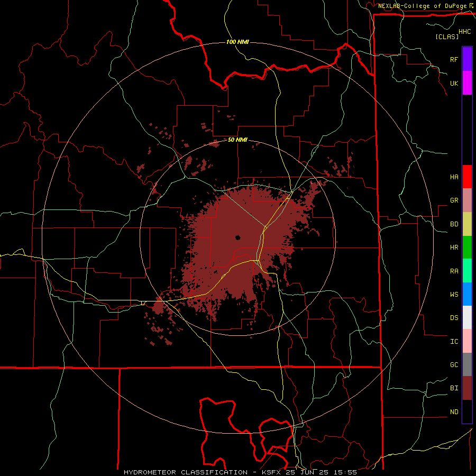Click the BD legend label

[454, 224]
